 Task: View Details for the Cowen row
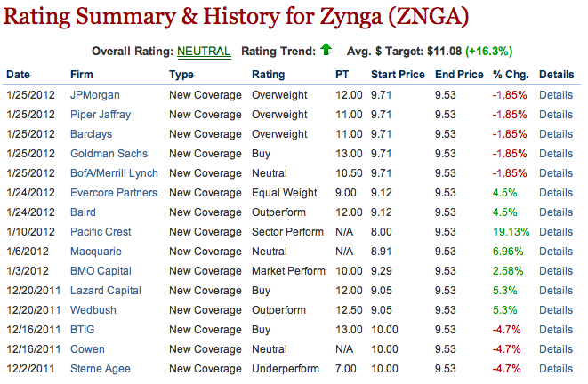point(556,348)
